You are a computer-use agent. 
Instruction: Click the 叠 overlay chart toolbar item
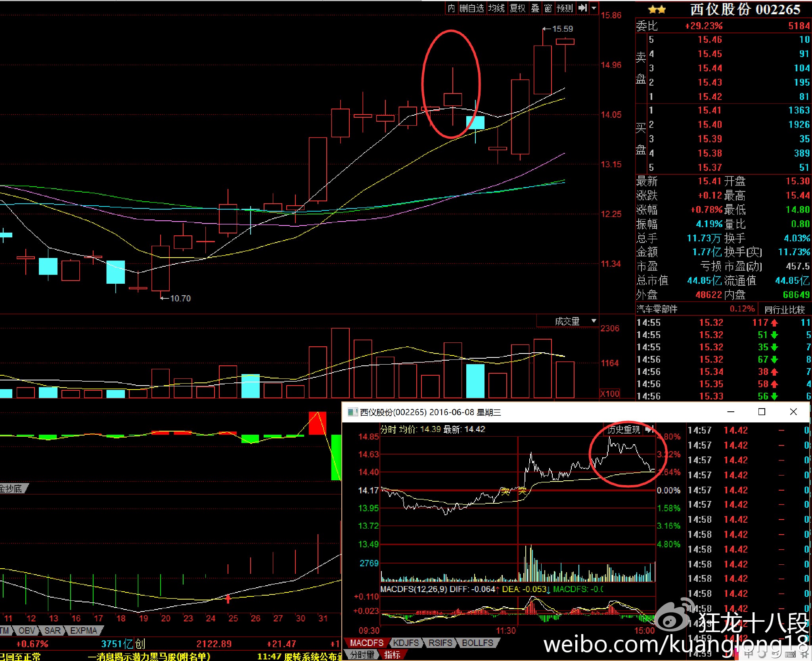tap(535, 8)
